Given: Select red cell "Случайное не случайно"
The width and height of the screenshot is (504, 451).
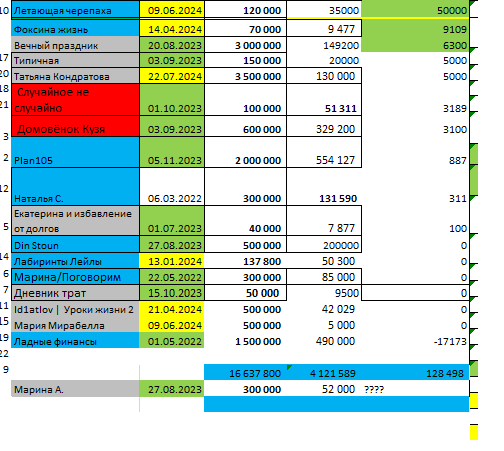Looking at the screenshot, I should [75, 100].
